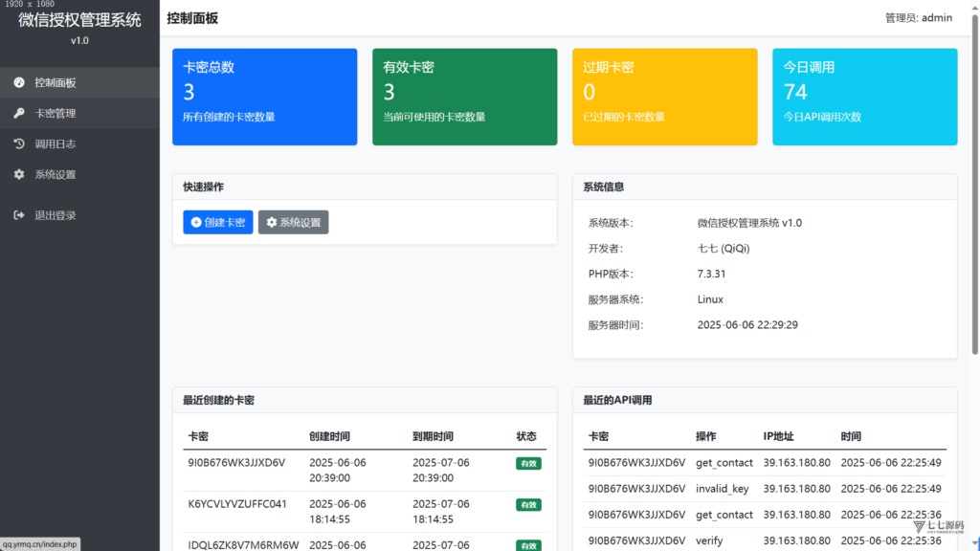Click the Linux server system value

pos(711,299)
